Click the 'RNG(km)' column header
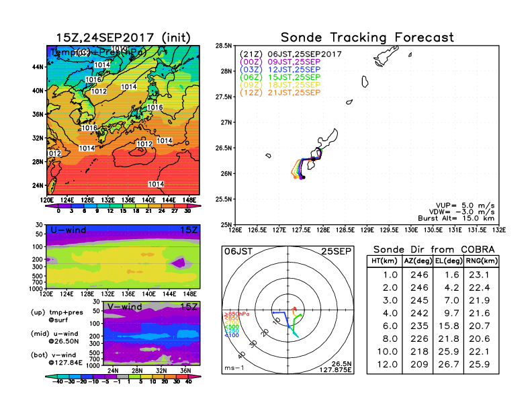The width and height of the screenshot is (532, 411). click(x=482, y=261)
